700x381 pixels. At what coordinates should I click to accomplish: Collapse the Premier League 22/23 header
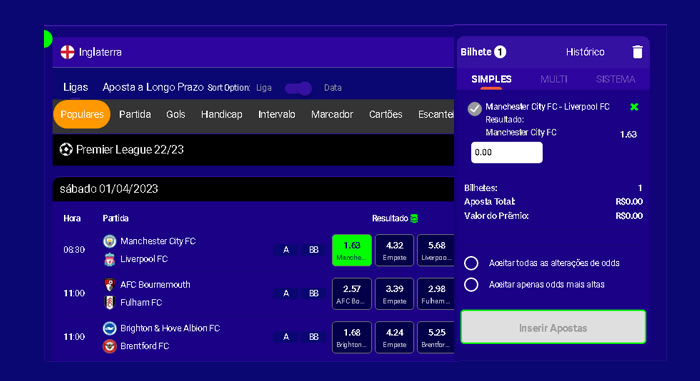coord(253,150)
